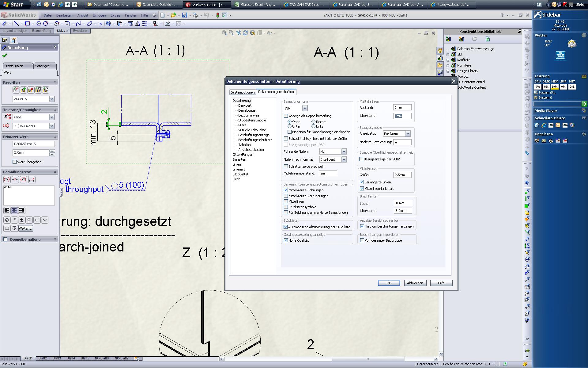Insert degree symbol into dimension text
The width and height of the screenshot is (588, 368).
[14, 220]
